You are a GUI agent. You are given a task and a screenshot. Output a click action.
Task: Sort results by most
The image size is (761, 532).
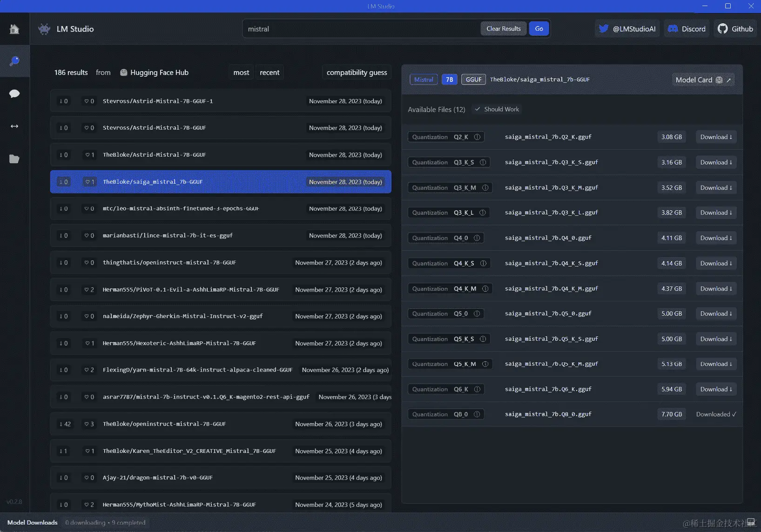pyautogui.click(x=241, y=73)
